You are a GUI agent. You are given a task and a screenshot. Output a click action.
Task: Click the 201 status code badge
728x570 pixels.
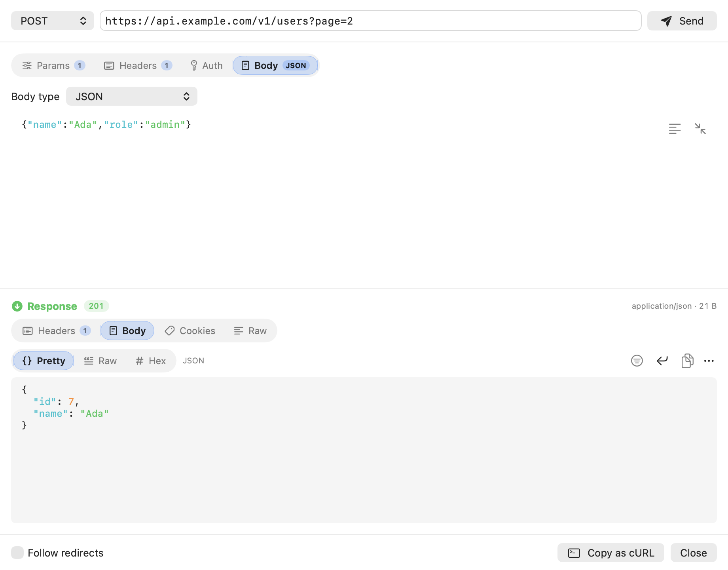coord(96,306)
